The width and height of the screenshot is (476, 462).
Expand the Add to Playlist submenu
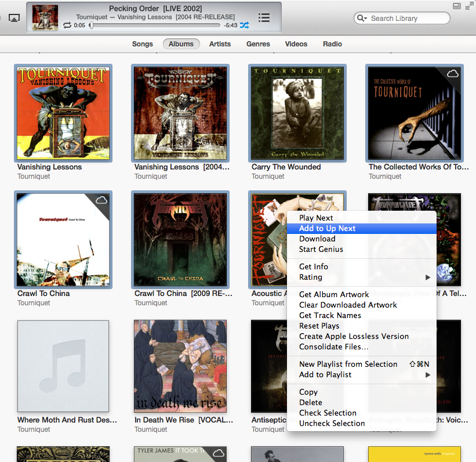pos(362,374)
